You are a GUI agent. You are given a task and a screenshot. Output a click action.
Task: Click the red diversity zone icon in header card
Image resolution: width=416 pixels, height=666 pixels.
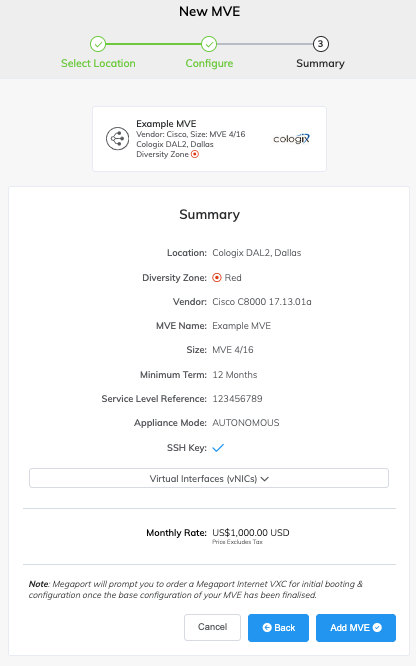[x=195, y=154]
